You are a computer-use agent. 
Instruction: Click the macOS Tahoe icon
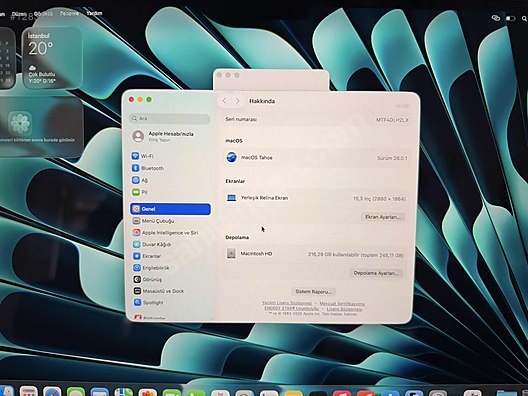(231, 157)
